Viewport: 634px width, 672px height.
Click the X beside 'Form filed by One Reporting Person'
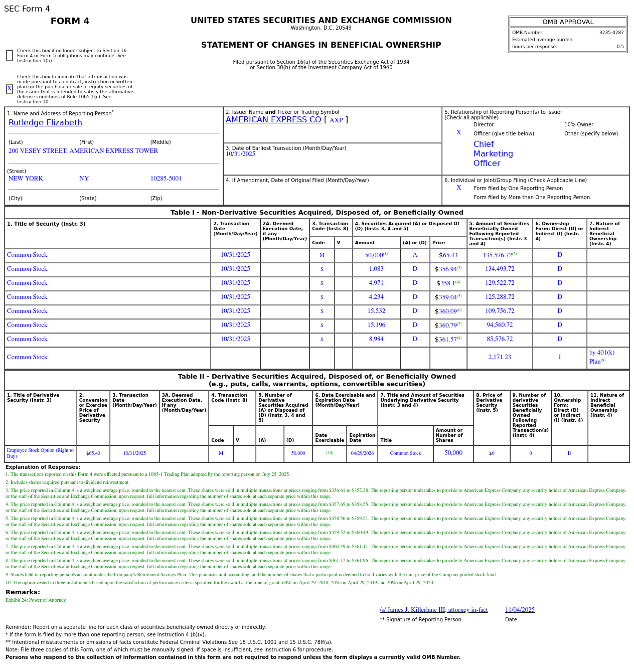click(458, 188)
